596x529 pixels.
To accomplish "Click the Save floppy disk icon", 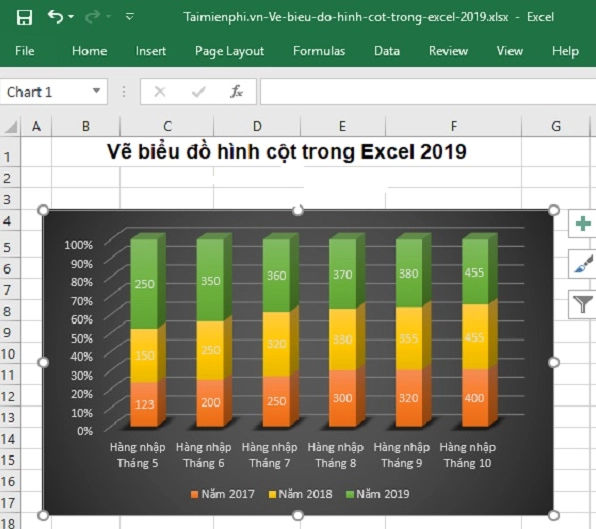I will pos(24,17).
